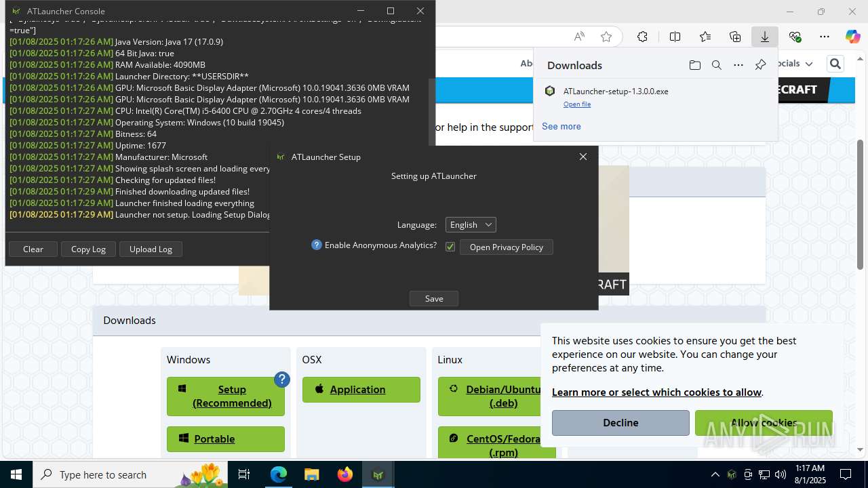Click Save in ATLauncher Setup

pos(434,298)
